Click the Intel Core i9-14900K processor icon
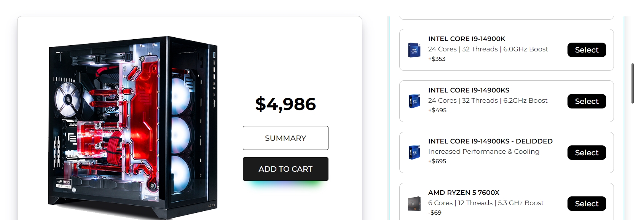This screenshot has height=220, width=644. 414,50
